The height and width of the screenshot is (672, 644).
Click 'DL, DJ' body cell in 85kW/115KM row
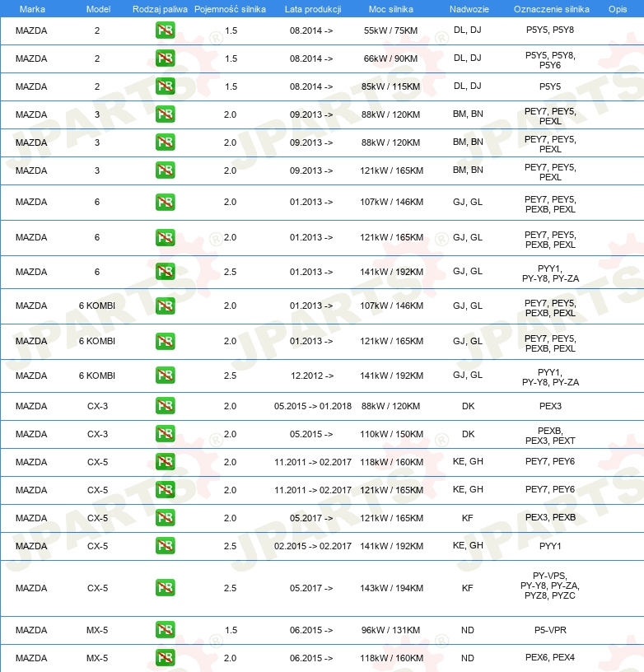pyautogui.click(x=468, y=86)
